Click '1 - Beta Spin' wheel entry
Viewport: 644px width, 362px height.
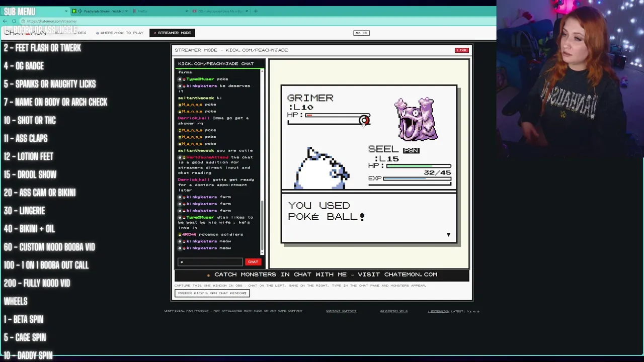(x=23, y=320)
